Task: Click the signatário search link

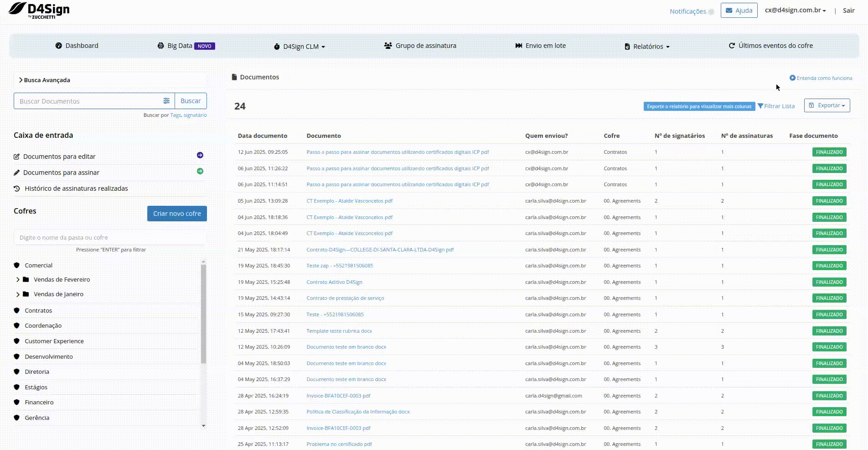Action: coord(195,115)
